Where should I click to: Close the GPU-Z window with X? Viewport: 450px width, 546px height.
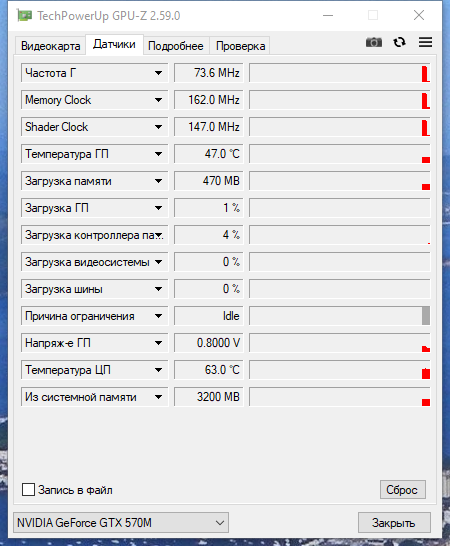(419, 15)
